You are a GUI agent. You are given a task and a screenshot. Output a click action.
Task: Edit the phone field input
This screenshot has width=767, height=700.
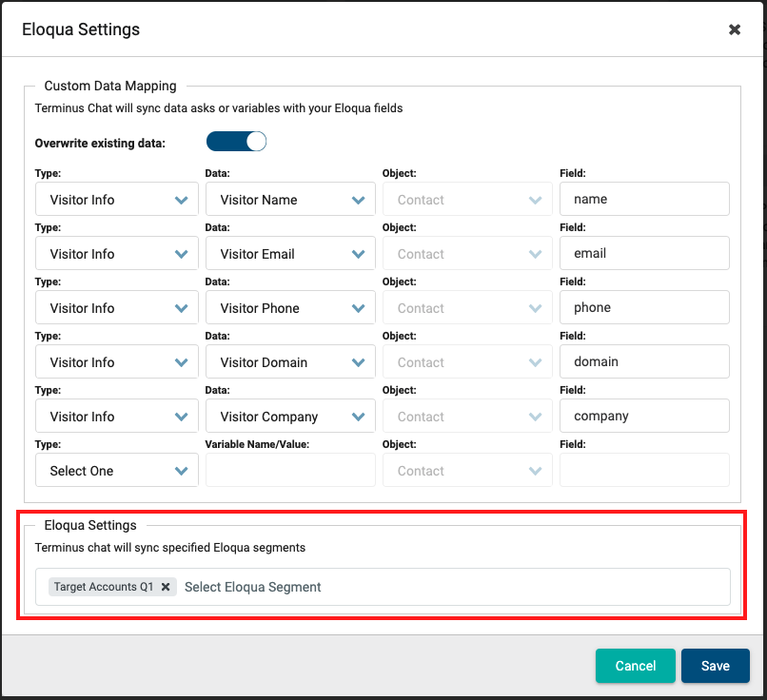(x=644, y=307)
